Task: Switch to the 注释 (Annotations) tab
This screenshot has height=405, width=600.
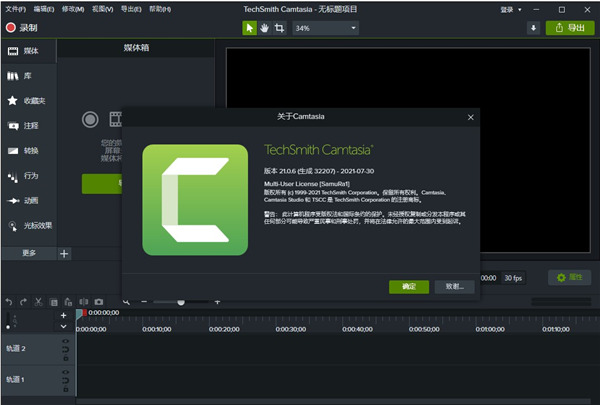Action: (29, 126)
